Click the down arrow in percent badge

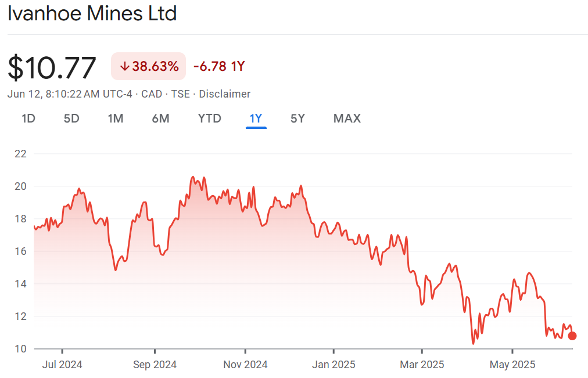point(124,66)
